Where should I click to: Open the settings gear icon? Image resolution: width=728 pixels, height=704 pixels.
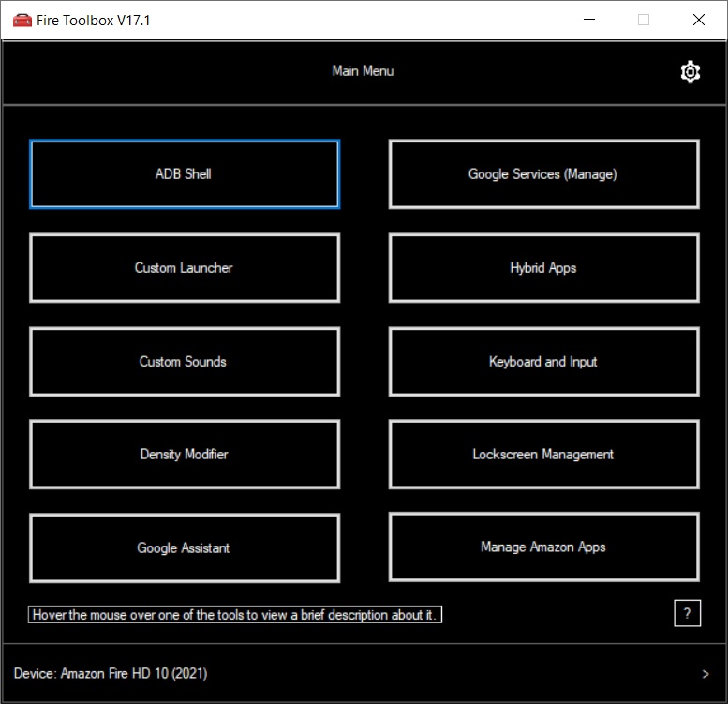[690, 72]
